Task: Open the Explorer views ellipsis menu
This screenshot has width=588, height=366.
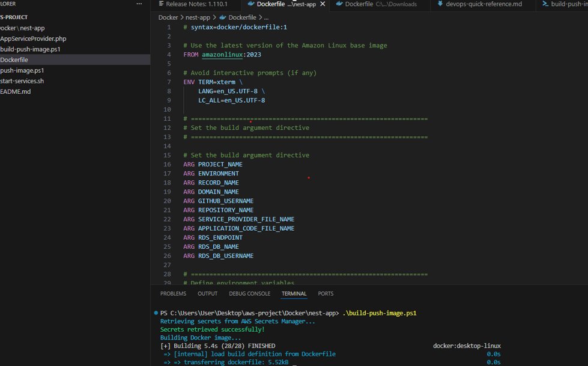Action: (138, 4)
